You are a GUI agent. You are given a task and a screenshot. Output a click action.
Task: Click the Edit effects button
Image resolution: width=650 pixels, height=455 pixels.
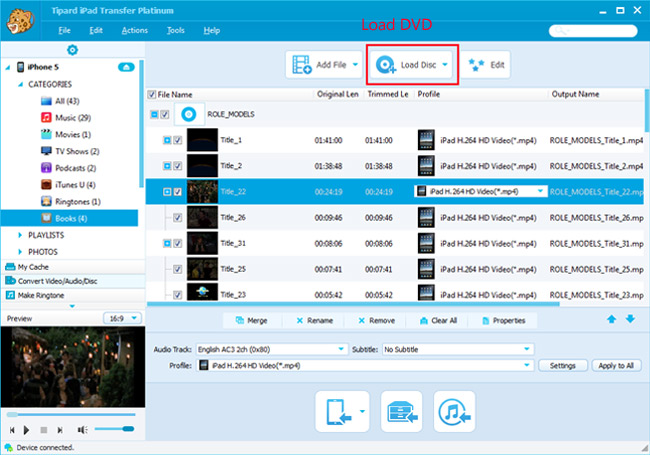pyautogui.click(x=486, y=65)
